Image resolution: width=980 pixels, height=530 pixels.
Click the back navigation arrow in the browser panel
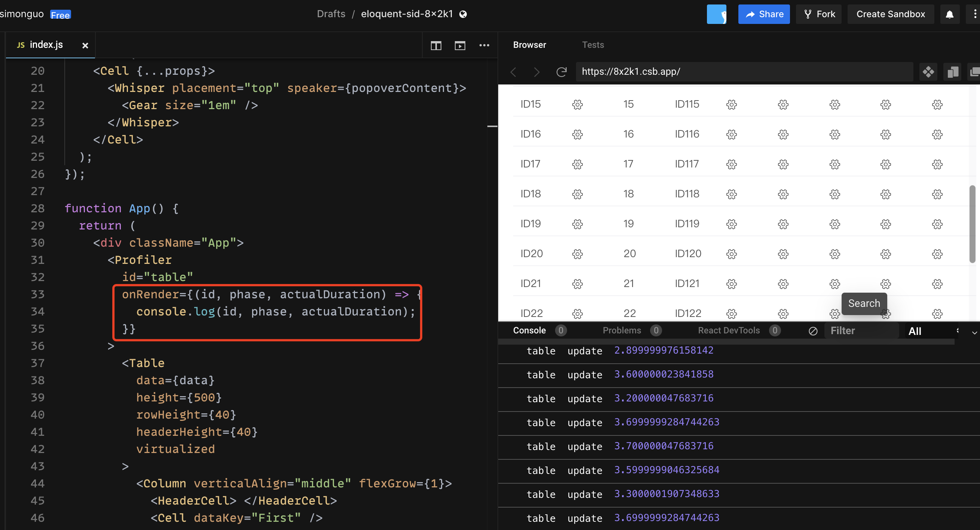coord(513,72)
